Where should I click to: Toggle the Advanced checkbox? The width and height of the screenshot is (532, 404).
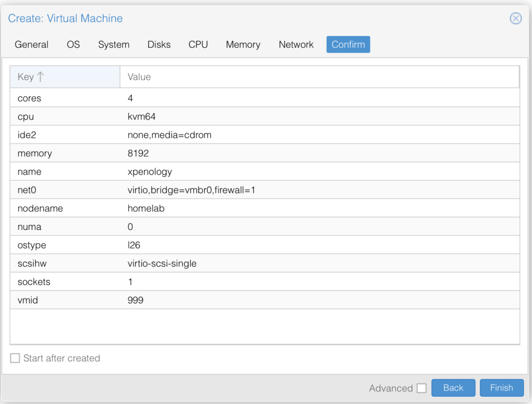coord(421,388)
